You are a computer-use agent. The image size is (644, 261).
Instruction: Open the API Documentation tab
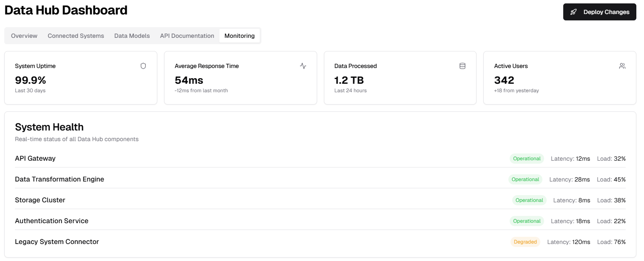[x=187, y=36]
